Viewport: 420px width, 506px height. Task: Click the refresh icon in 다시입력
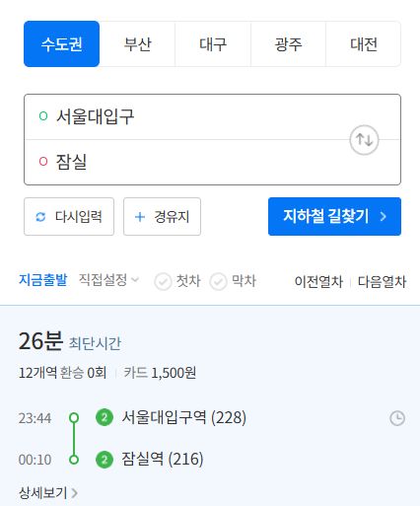click(40, 217)
